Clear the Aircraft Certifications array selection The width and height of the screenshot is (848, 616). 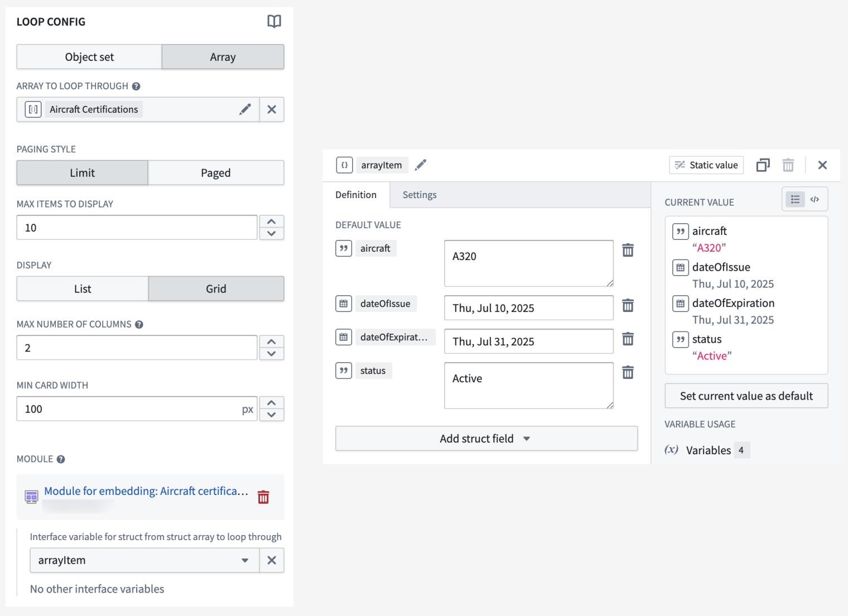(x=272, y=109)
